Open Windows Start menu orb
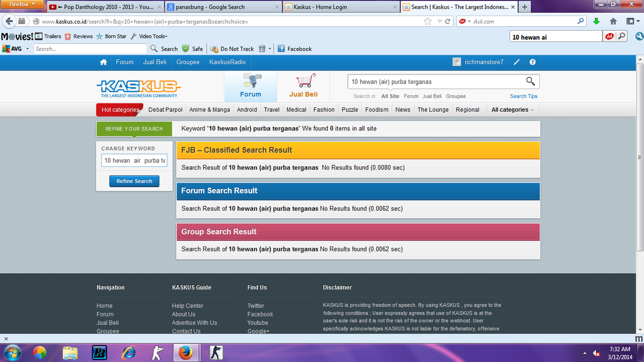Image resolution: width=644 pixels, height=362 pixels. pos(12,352)
